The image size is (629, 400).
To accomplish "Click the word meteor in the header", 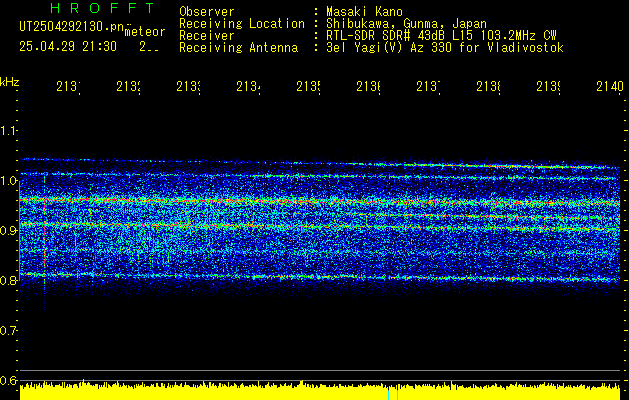I will 145,32.
